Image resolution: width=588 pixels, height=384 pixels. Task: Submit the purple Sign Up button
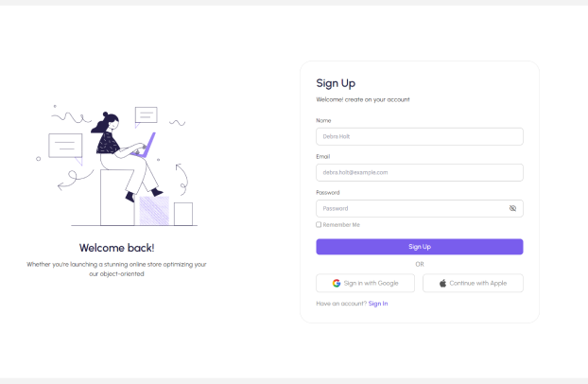coord(419,247)
